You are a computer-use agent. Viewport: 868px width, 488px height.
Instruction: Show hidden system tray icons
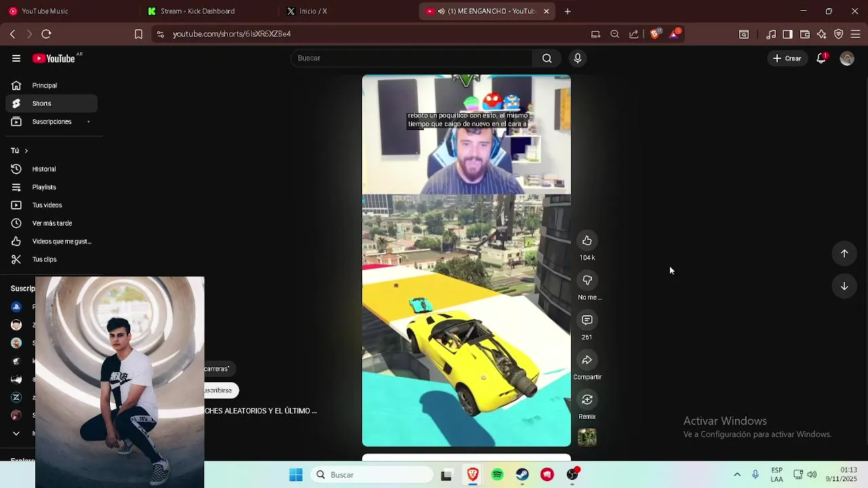737,475
